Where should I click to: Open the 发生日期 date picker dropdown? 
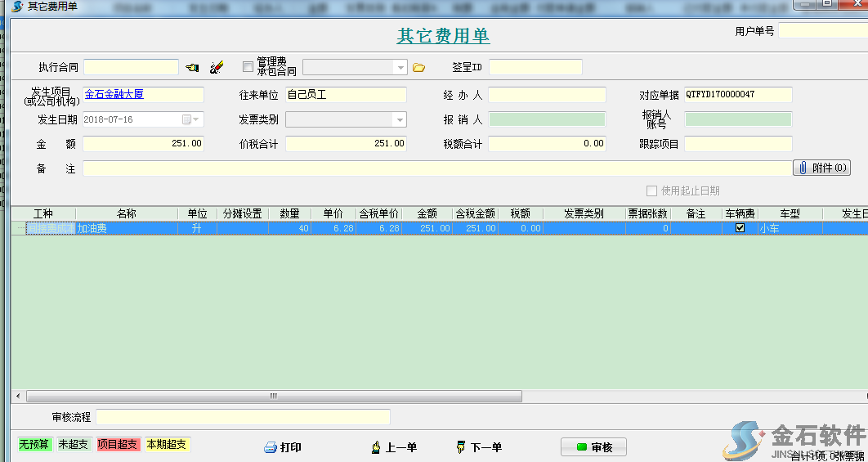pyautogui.click(x=196, y=119)
